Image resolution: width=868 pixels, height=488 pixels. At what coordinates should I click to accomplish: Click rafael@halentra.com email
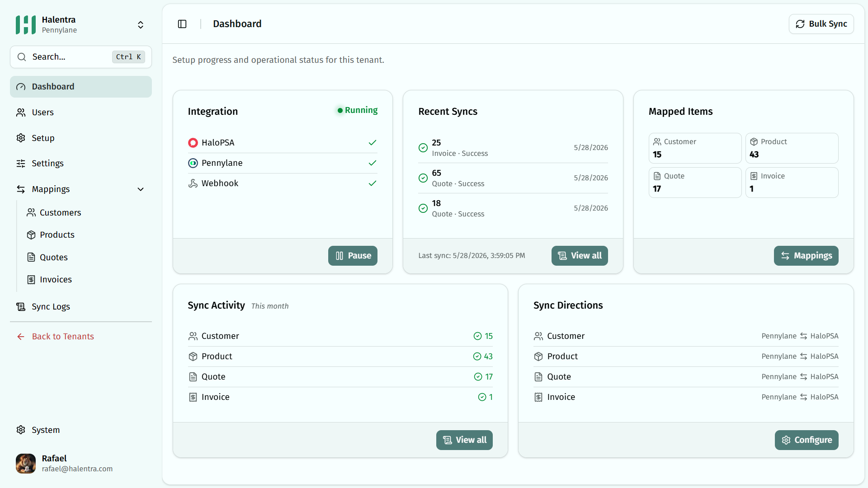pos(77,469)
